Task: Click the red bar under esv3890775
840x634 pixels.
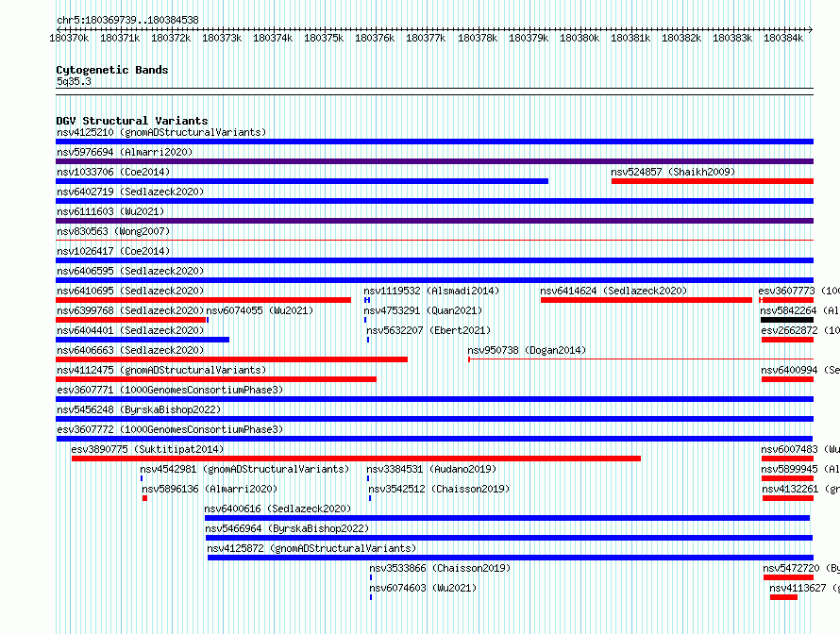Action: (x=356, y=459)
